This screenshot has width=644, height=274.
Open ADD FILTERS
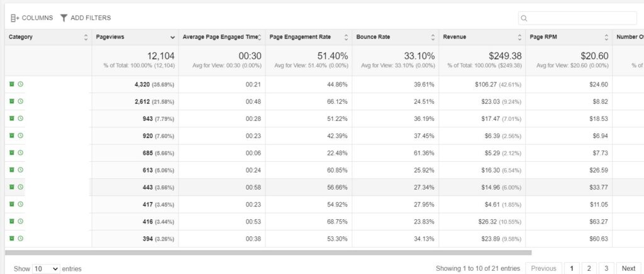pos(86,18)
